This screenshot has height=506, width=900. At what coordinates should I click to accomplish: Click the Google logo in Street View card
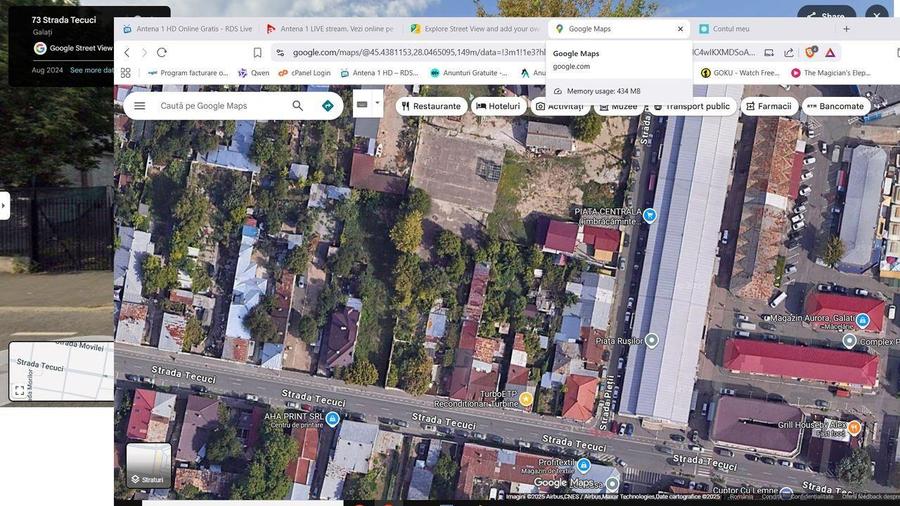(40, 48)
